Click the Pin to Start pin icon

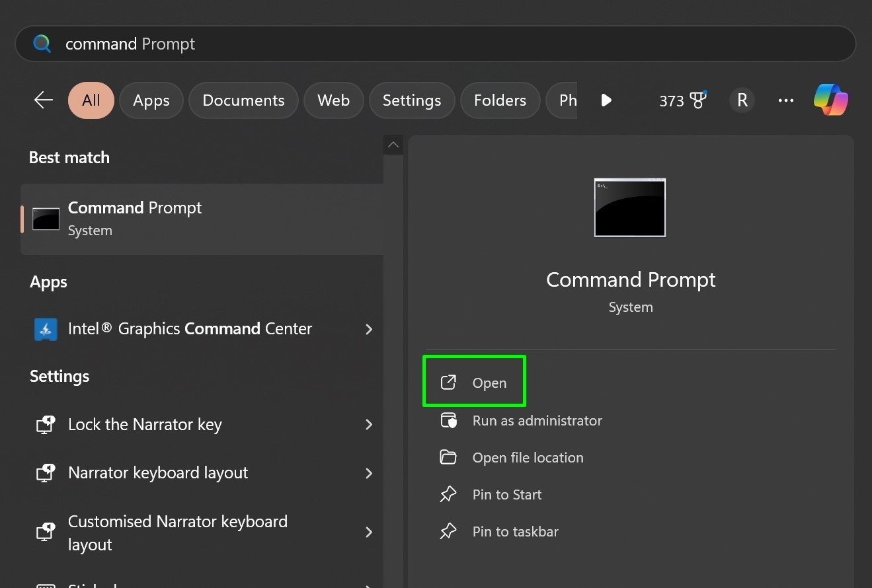448,494
